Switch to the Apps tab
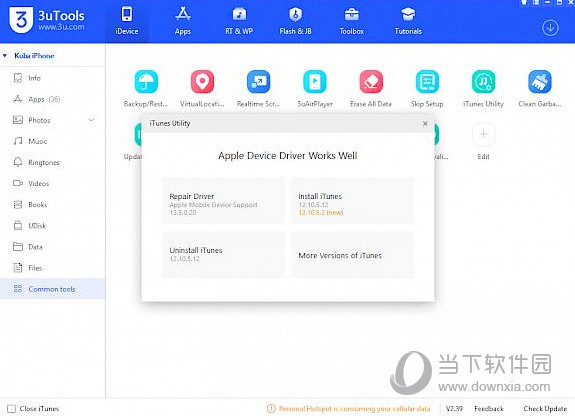The height and width of the screenshot is (416, 575). coord(183,21)
